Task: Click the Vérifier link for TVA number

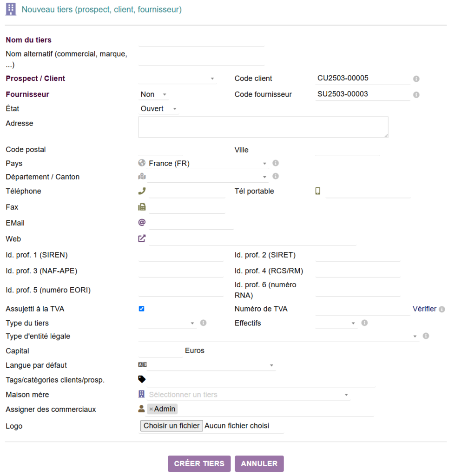Action: 424,309
